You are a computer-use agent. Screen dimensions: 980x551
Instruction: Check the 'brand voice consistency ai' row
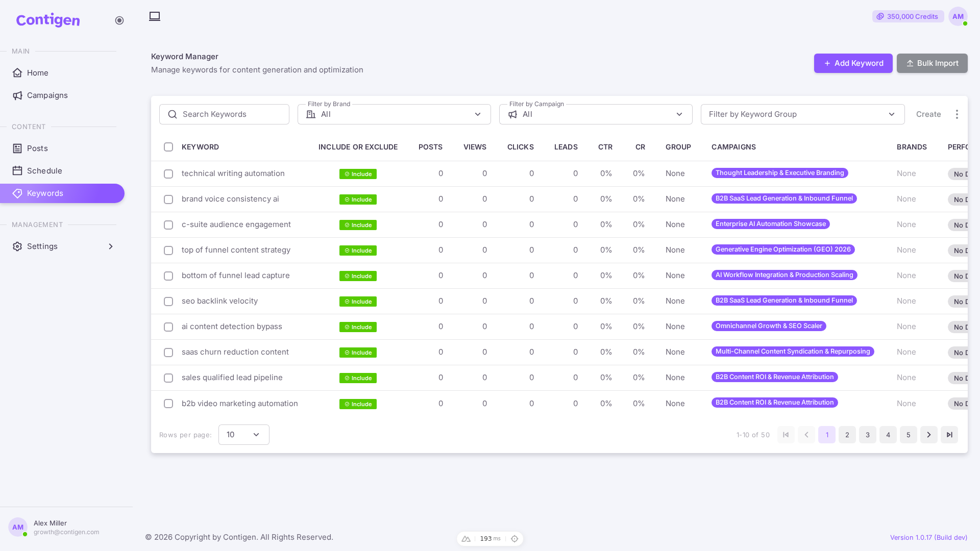[x=168, y=199]
